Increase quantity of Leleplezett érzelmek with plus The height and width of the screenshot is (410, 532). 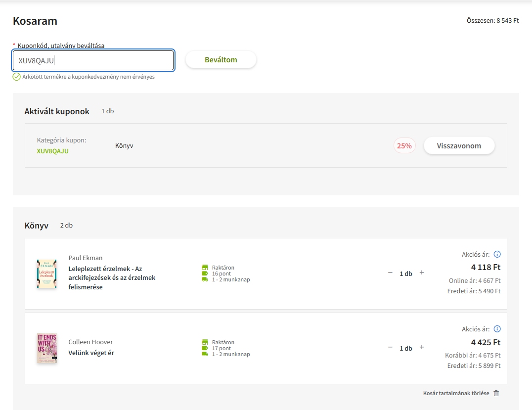pyautogui.click(x=422, y=273)
